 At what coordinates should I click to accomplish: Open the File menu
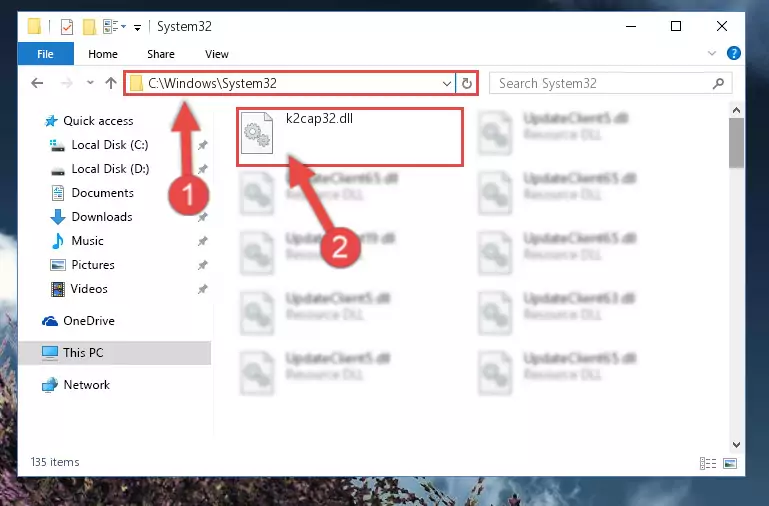click(x=46, y=54)
